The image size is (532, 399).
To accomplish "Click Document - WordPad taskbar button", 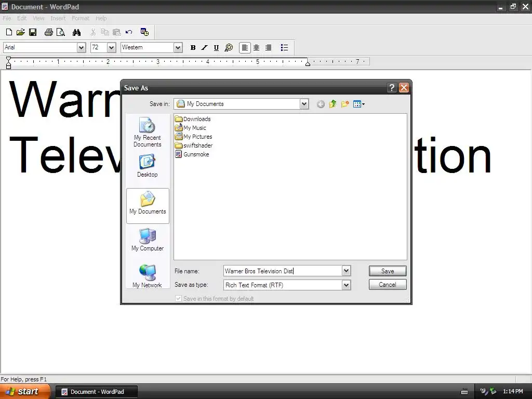I will [97, 392].
